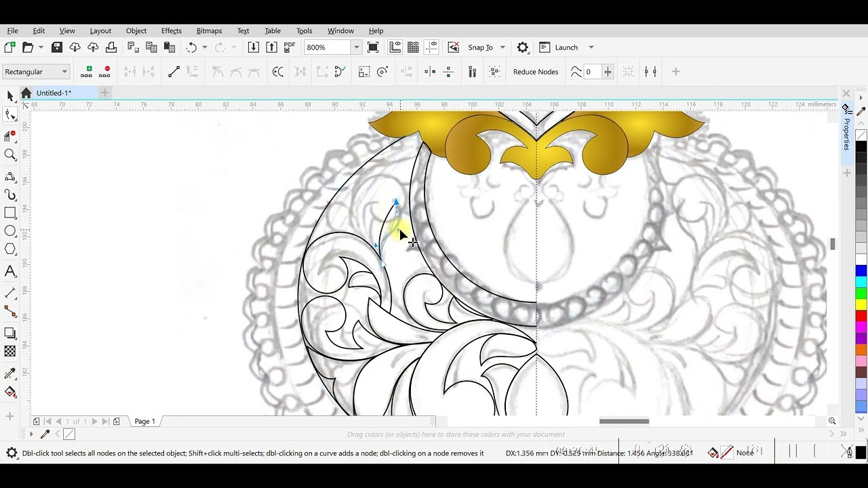Screen dimensions: 868x488
Task: Select the Zoom tool in toolbox
Action: pyautogui.click(x=10, y=155)
